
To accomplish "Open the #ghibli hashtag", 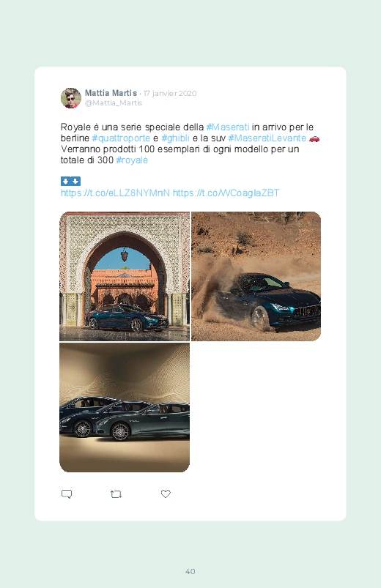I will [175, 138].
